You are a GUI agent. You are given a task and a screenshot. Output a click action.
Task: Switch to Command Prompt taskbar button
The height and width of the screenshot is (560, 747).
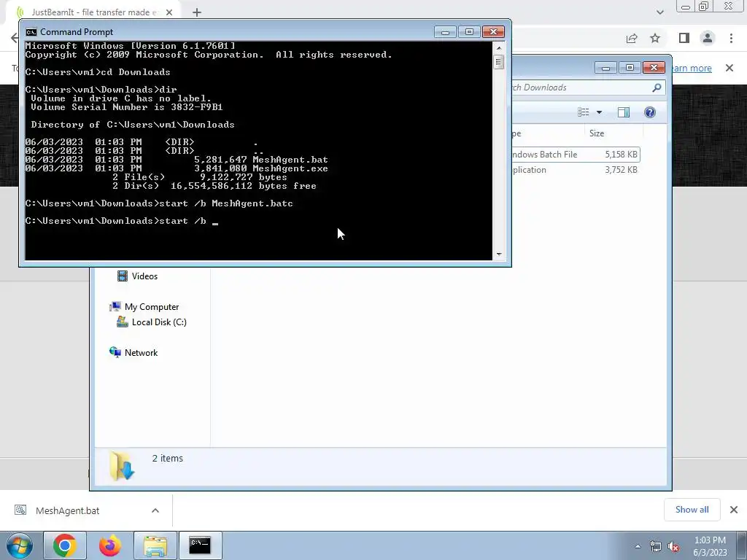pos(200,545)
